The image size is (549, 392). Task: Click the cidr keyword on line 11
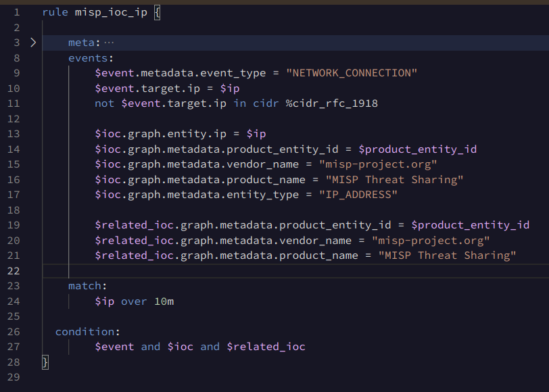click(x=266, y=103)
